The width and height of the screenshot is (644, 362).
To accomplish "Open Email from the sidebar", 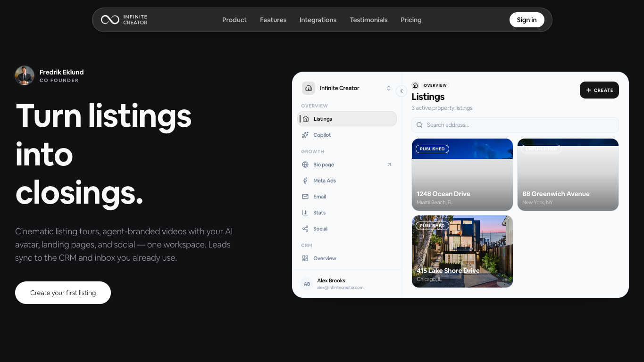I will tap(347, 197).
